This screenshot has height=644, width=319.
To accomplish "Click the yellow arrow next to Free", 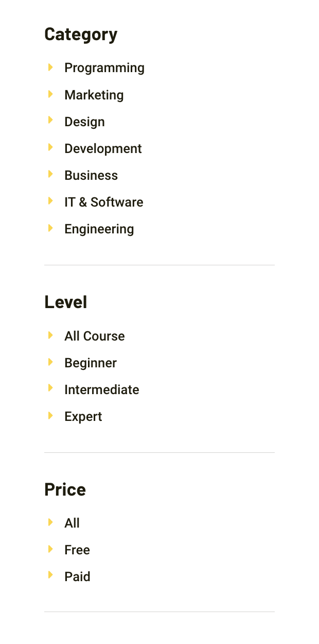I will [50, 549].
